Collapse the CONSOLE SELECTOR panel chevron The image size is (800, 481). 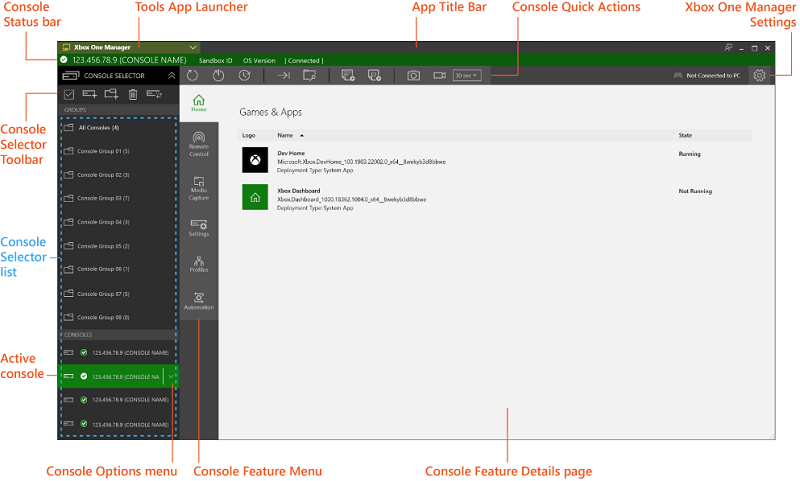pyautogui.click(x=171, y=75)
